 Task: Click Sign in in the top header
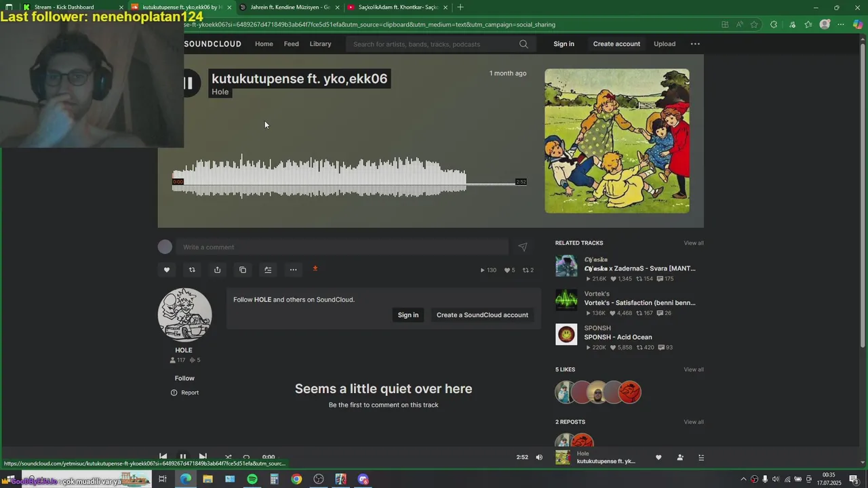point(564,44)
